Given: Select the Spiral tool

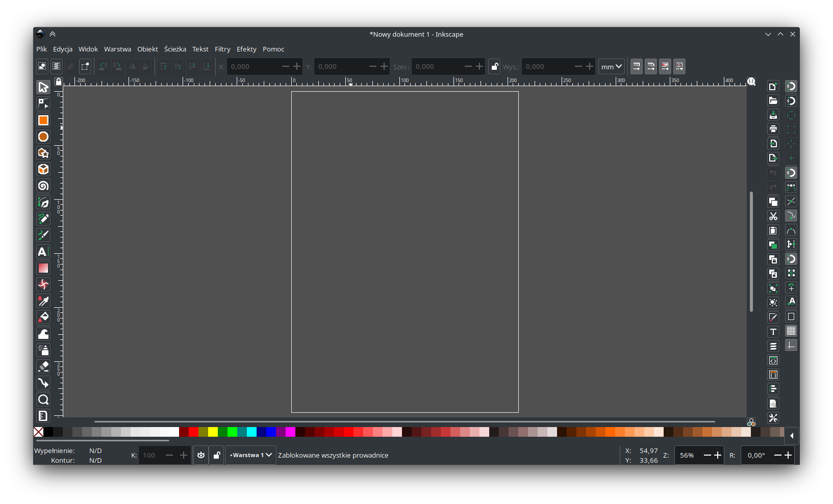Looking at the screenshot, I should [x=43, y=186].
